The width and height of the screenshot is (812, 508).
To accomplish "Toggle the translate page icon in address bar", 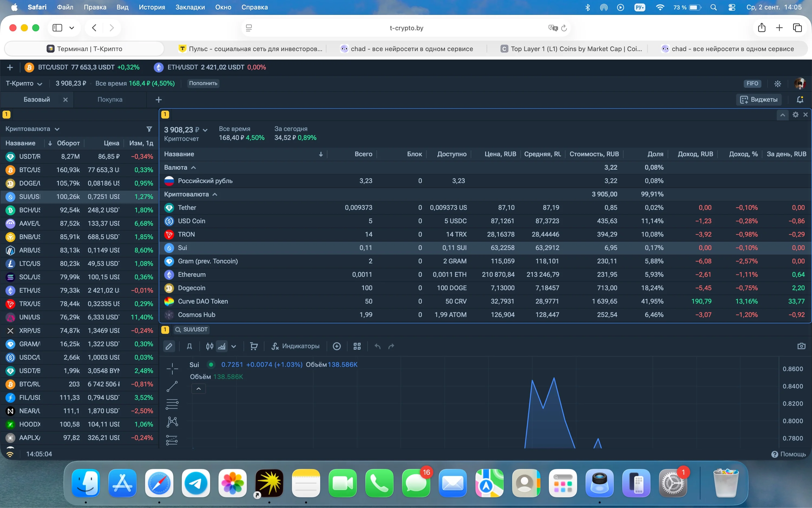I will pos(553,28).
